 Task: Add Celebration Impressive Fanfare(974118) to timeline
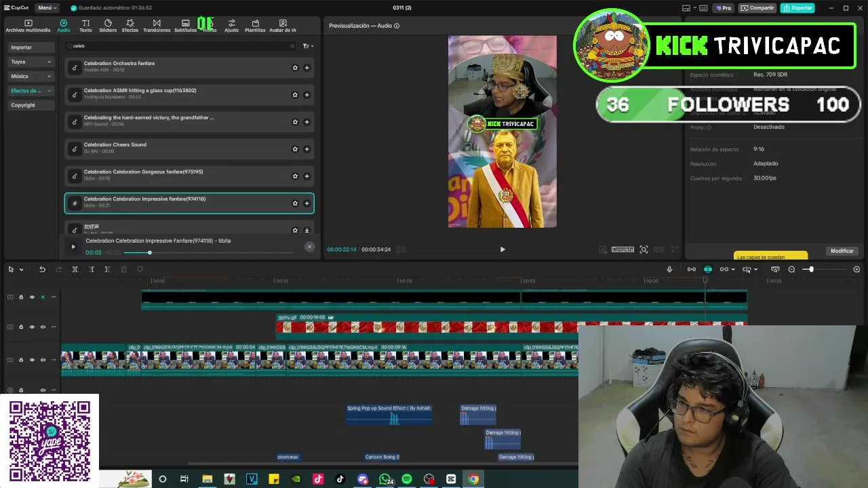pyautogui.click(x=307, y=203)
